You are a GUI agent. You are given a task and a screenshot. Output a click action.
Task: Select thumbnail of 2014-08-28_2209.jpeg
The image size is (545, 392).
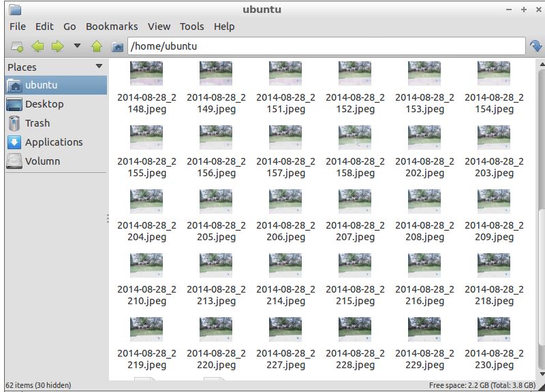(x=494, y=201)
